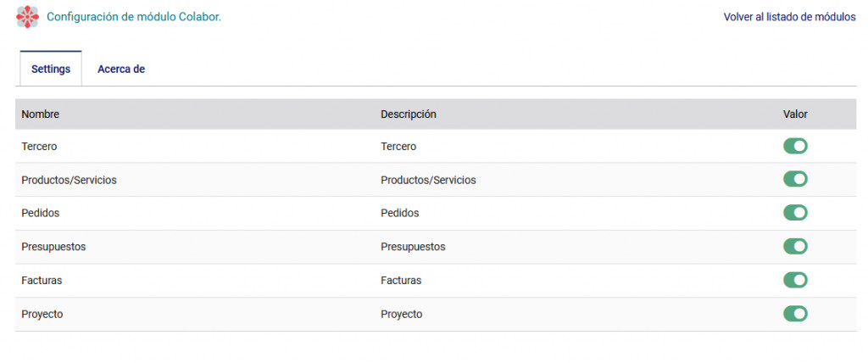Switch off the Presupuestos toggle
This screenshot has height=363, width=868.
[795, 247]
